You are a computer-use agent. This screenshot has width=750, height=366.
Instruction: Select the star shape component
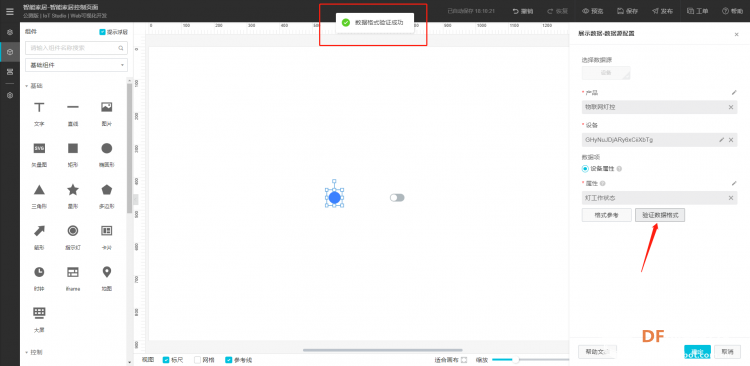pos(73,196)
